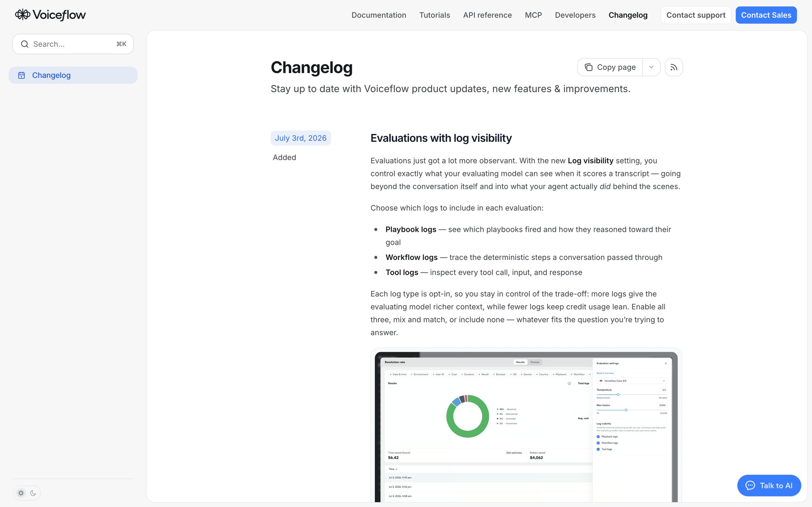812x507 pixels.
Task: Click the 'Playbook logs' bold bullet text
Action: (x=411, y=229)
